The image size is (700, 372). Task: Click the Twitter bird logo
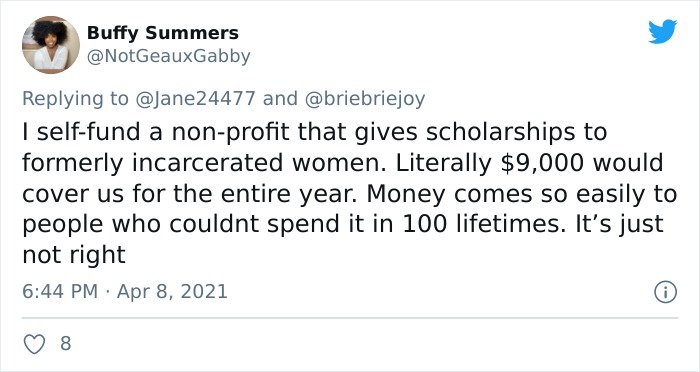[662, 32]
